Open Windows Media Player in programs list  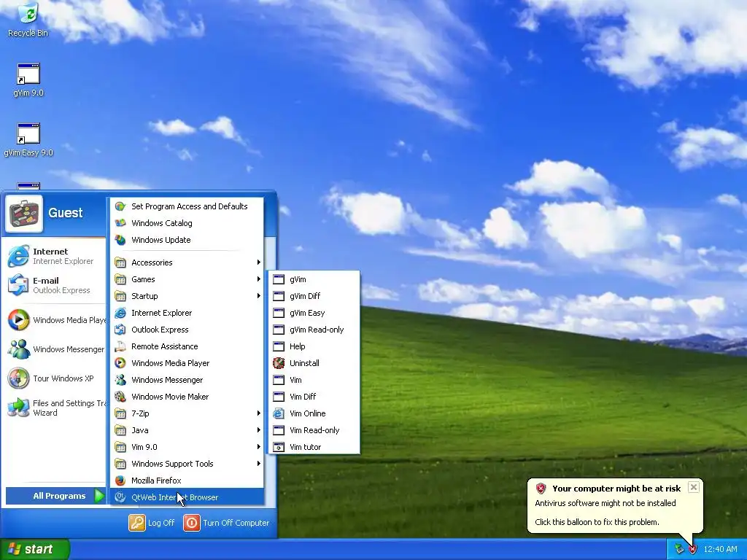pos(187,363)
